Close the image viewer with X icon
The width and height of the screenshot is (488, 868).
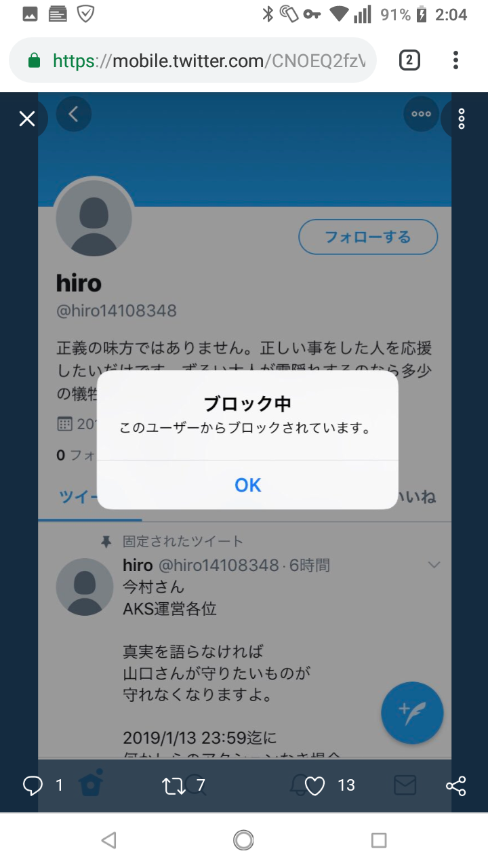point(27,119)
